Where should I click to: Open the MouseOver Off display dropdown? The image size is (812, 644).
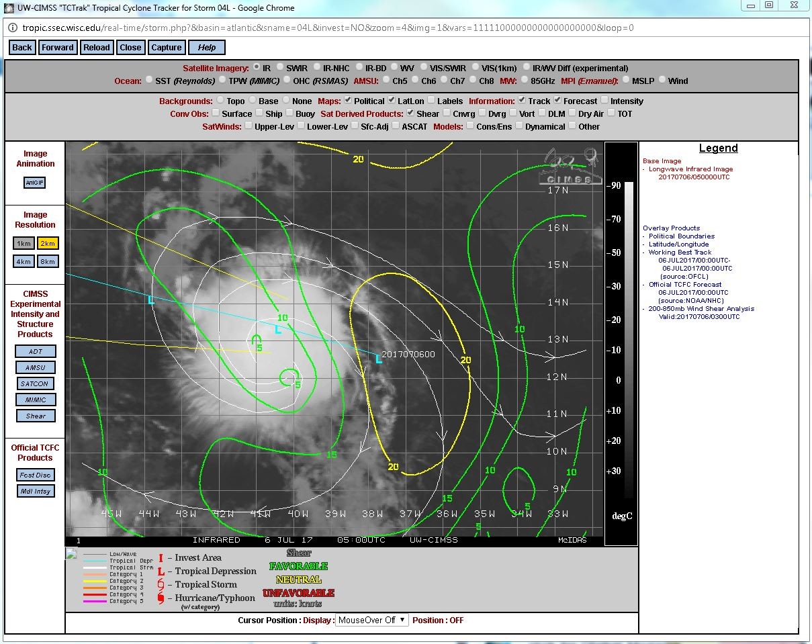pyautogui.click(x=371, y=620)
